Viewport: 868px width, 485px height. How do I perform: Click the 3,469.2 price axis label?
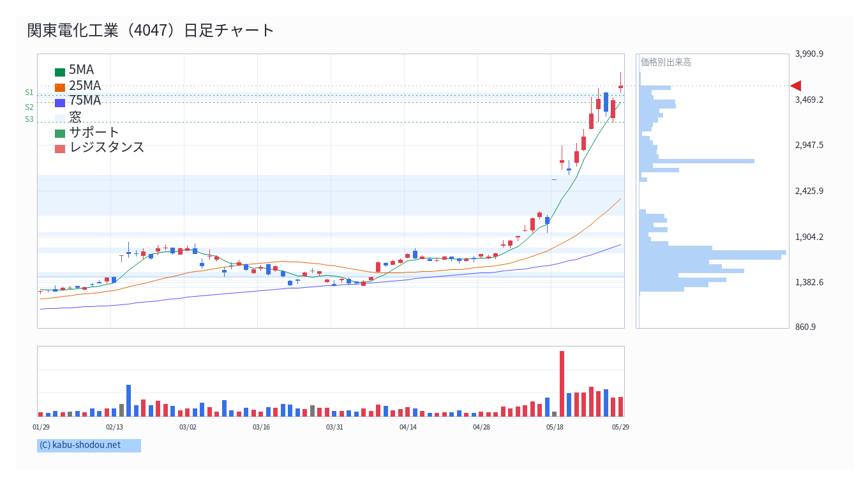(x=809, y=100)
